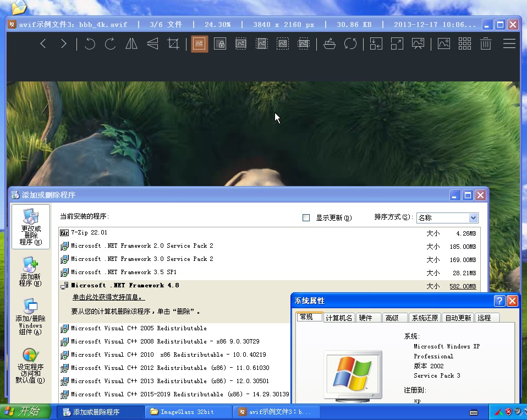This screenshot has width=527, height=420.
Task: Tick the 显示更新 checkbox
Action: pos(306,218)
